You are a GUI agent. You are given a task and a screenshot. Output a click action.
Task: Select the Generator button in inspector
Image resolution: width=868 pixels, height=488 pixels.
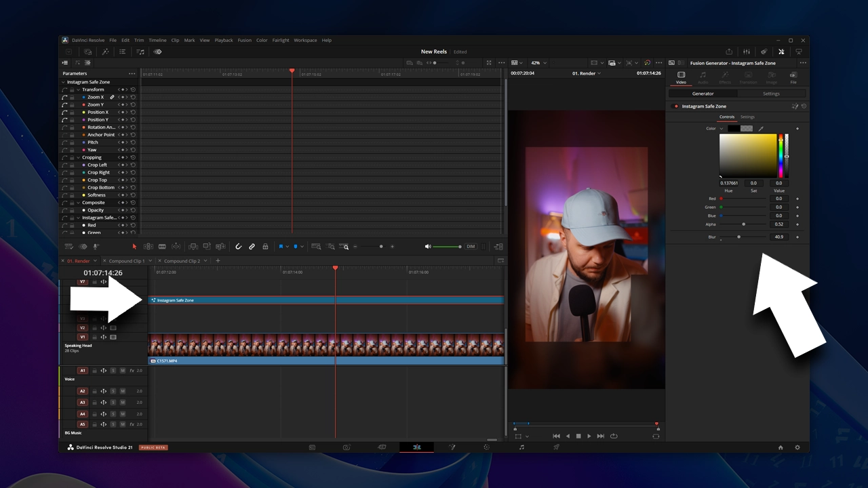click(703, 94)
